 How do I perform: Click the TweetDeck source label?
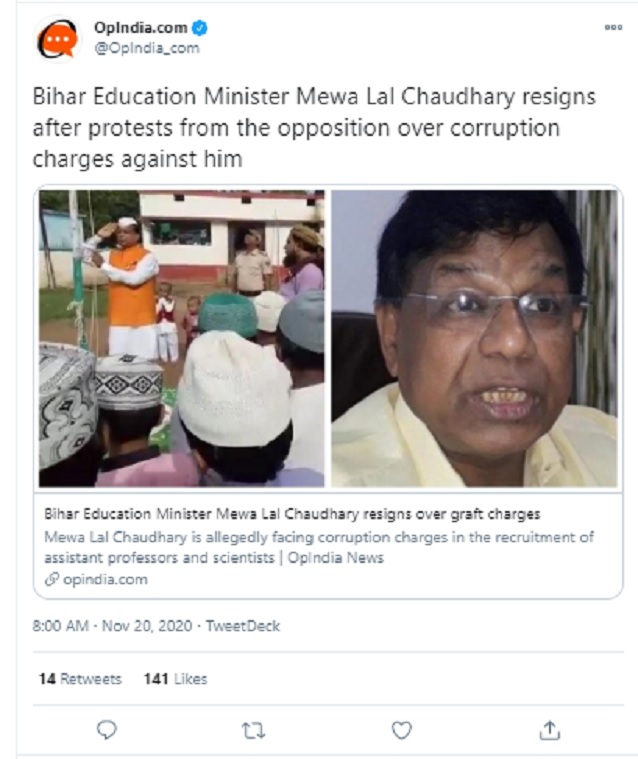point(243,625)
